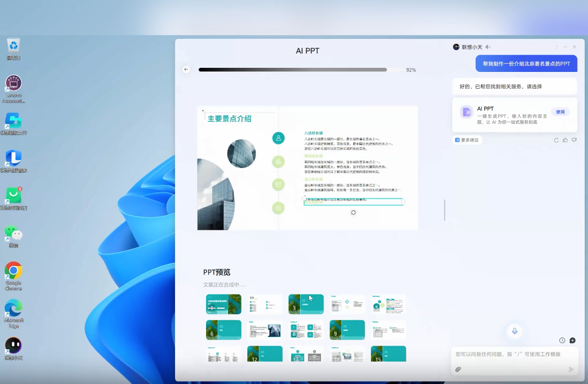Mute the 联想小天 speaker icon
Viewport: 588px width, 384px height.
click(488, 47)
